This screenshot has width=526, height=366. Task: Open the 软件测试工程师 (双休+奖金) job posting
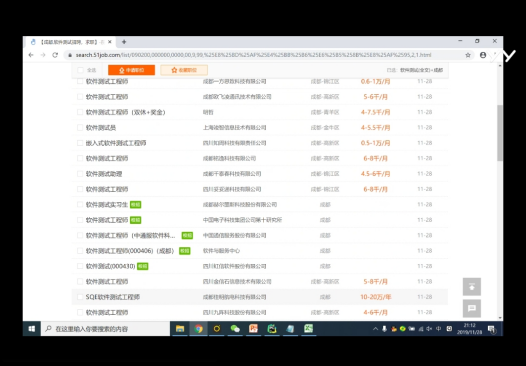[x=125, y=112]
